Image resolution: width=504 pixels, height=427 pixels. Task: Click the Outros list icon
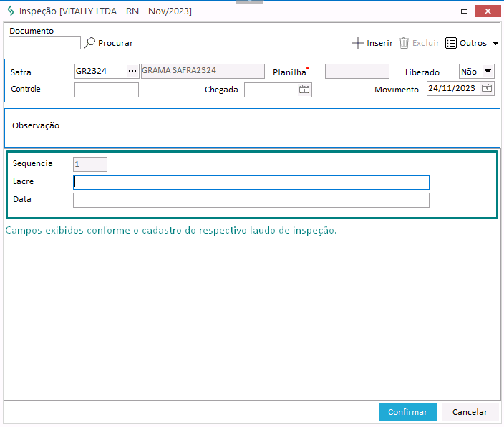click(x=450, y=43)
